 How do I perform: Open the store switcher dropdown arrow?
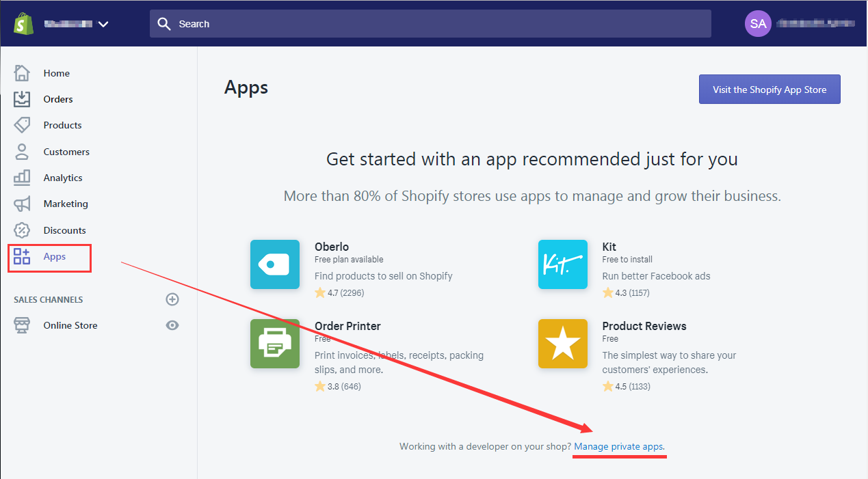(x=103, y=24)
